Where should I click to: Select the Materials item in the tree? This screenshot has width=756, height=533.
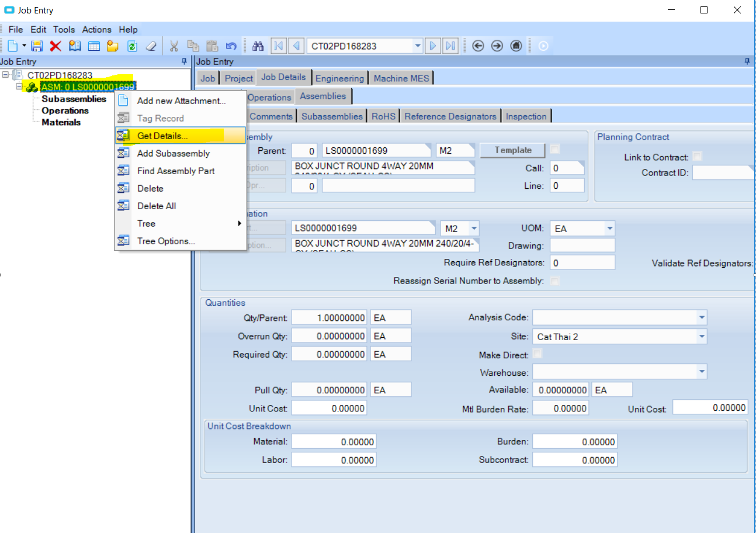click(61, 122)
